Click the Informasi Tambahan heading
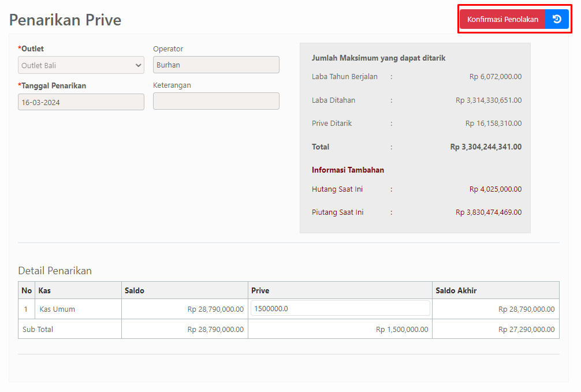581x392 pixels. click(x=348, y=170)
